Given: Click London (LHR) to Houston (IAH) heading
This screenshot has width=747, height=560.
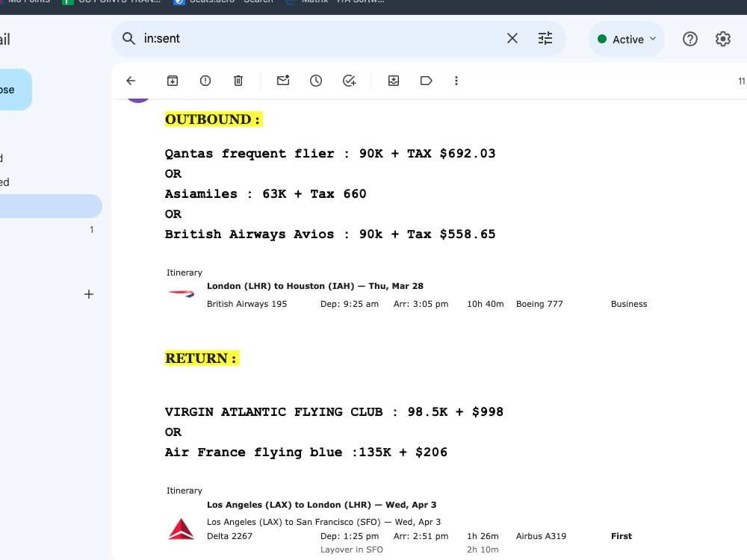Looking at the screenshot, I should click(x=315, y=286).
